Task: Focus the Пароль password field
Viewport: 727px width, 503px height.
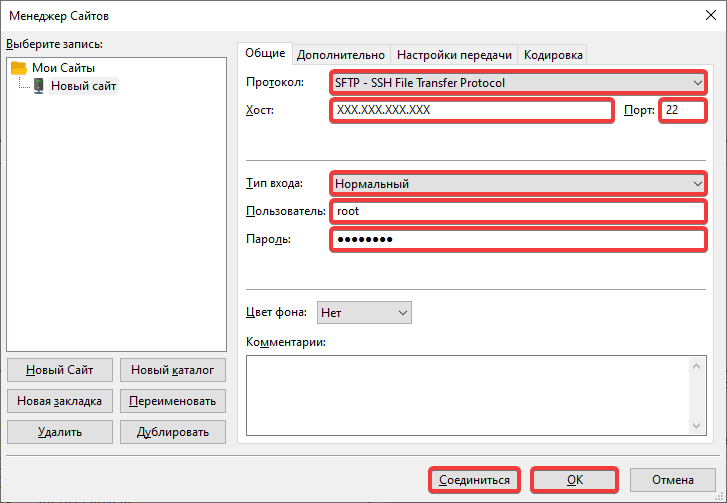Action: tap(517, 240)
